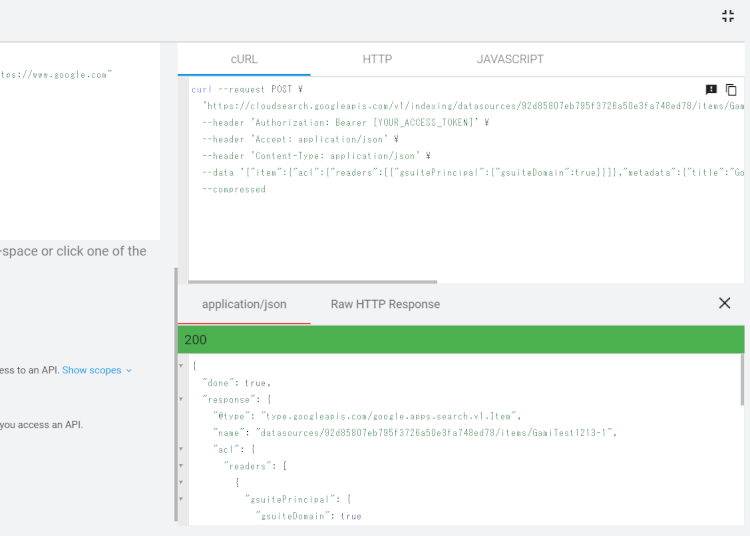Click the cloudsearch.googleapis.com URL line

tap(473, 106)
